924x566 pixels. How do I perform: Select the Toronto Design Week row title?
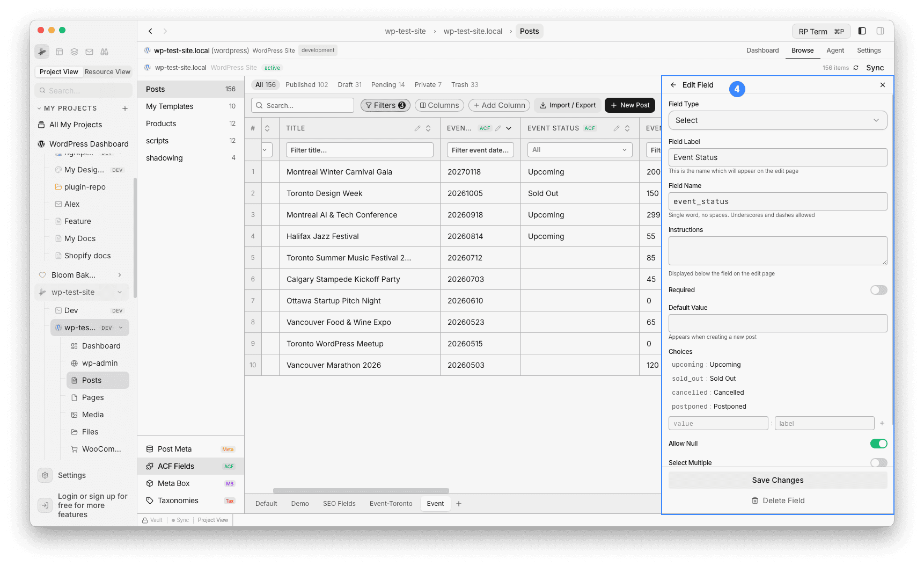click(x=324, y=193)
